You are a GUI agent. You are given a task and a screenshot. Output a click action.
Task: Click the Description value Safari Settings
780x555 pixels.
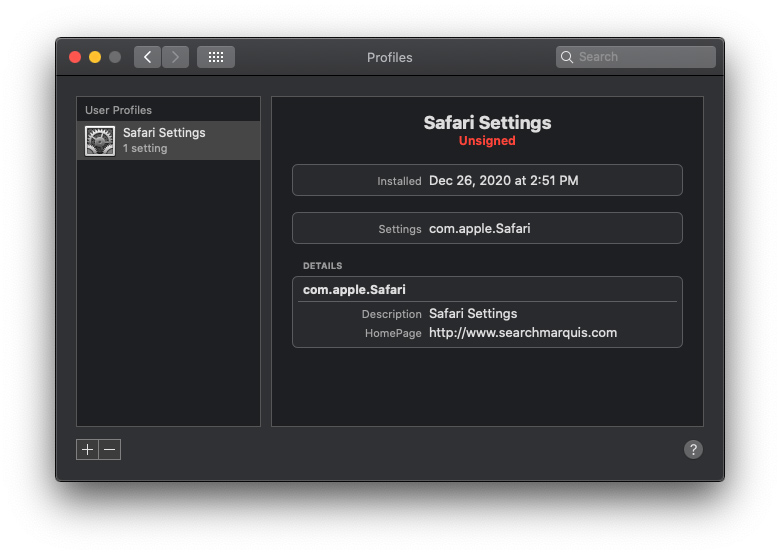point(473,314)
